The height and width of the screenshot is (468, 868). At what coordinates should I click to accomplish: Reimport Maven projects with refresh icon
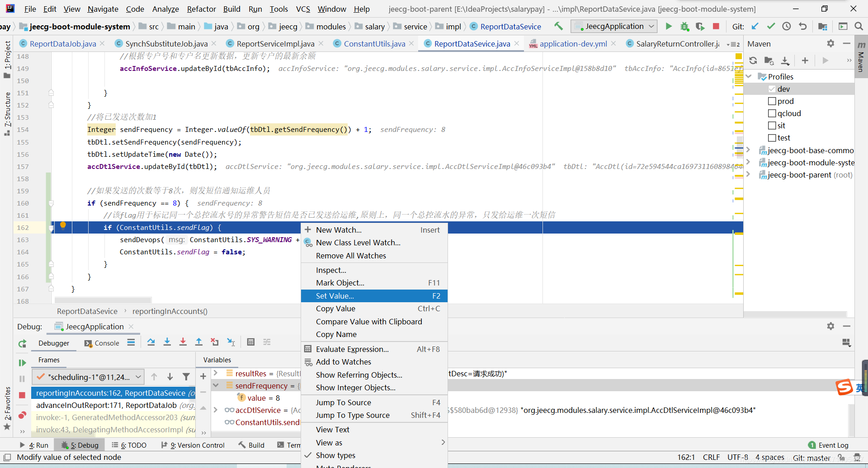coord(753,60)
